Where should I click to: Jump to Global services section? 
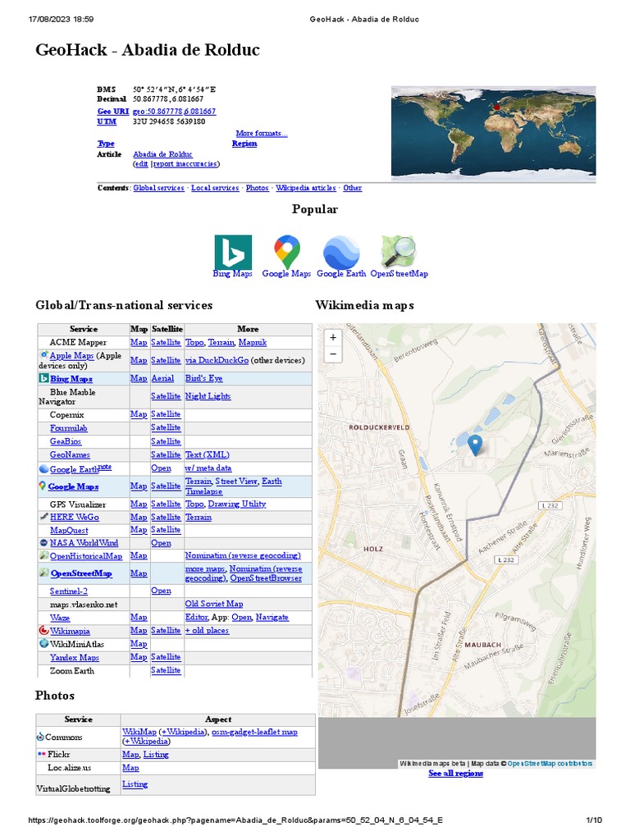tap(158, 188)
